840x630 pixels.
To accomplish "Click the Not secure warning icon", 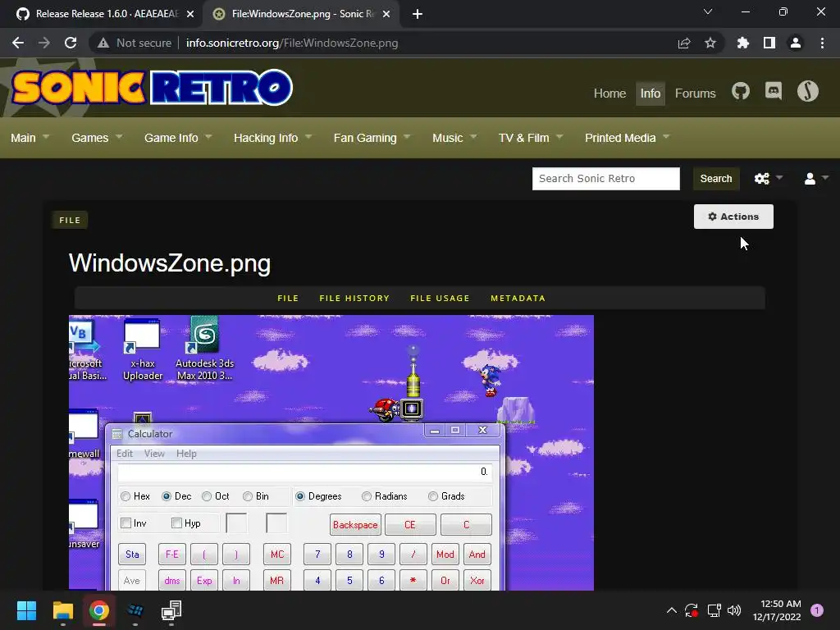I will coord(103,43).
